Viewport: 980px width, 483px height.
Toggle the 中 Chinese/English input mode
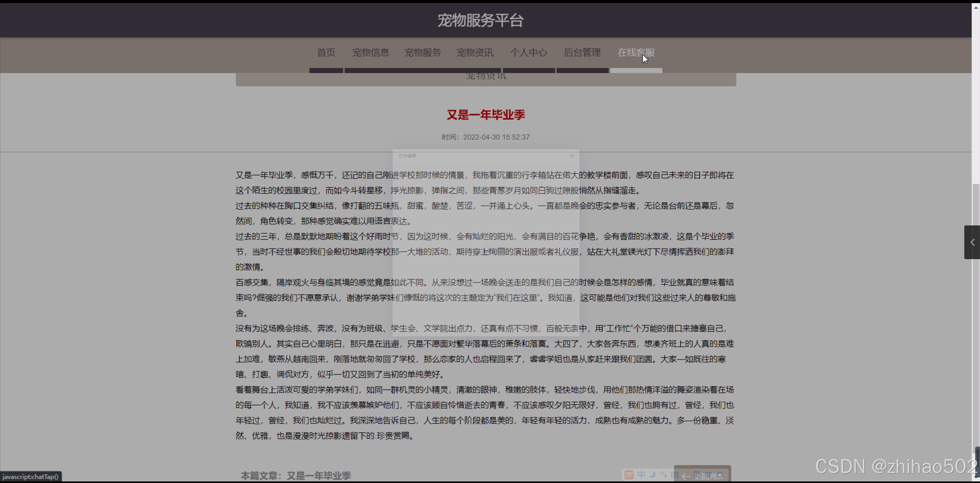coord(641,475)
